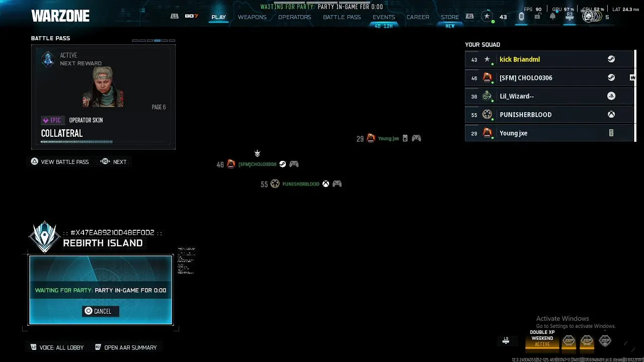Viewport: 644px width, 362px height.
Task: Click PC platform icon on Young jxe squad row
Action: pyautogui.click(x=611, y=133)
